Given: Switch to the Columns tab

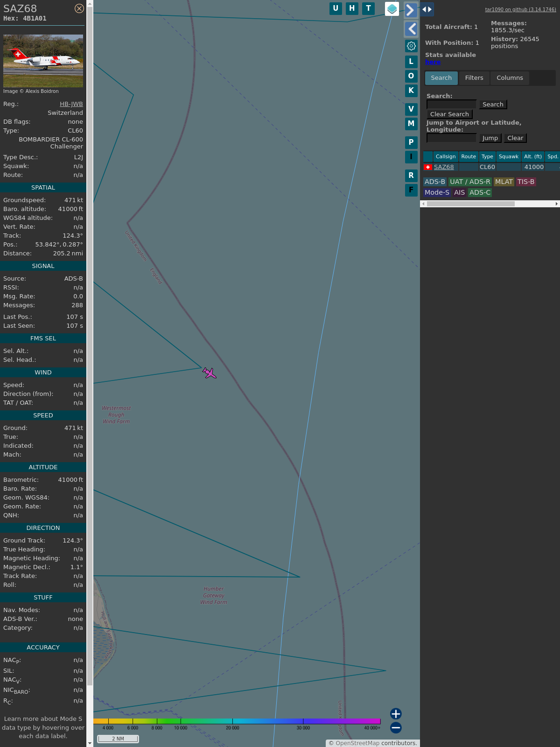Looking at the screenshot, I should 510,78.
